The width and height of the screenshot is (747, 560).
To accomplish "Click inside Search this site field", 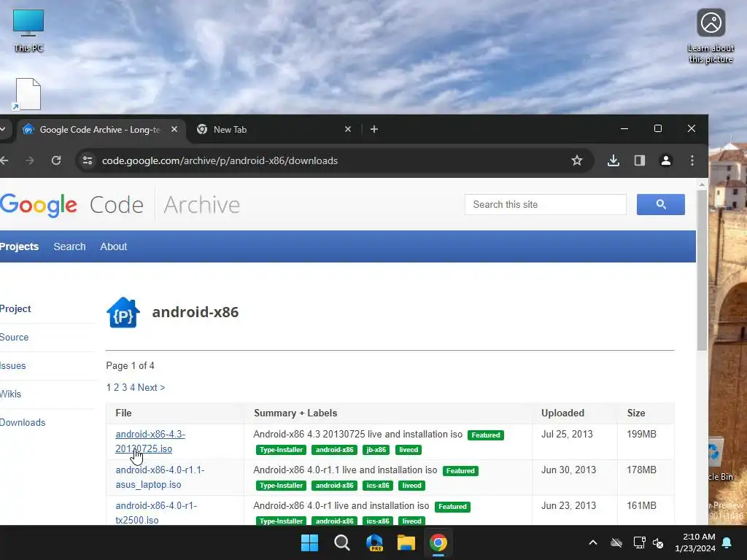I will pyautogui.click(x=546, y=204).
